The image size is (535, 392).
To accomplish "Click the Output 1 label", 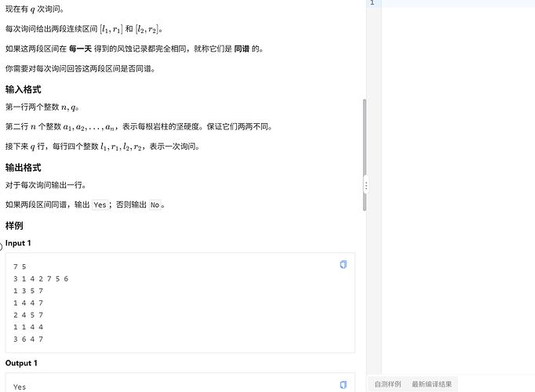I will (x=21, y=363).
